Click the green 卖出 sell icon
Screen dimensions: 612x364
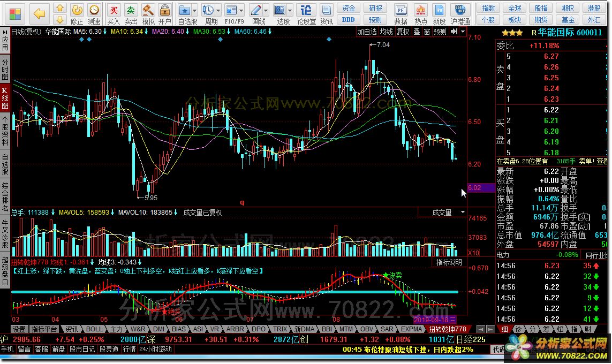point(131,14)
